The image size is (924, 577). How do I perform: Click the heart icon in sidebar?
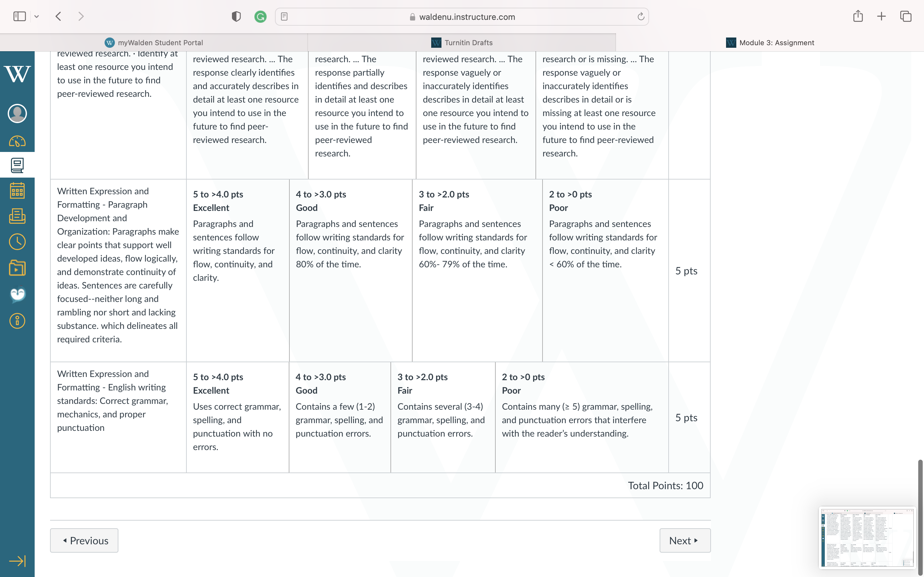[x=17, y=294]
